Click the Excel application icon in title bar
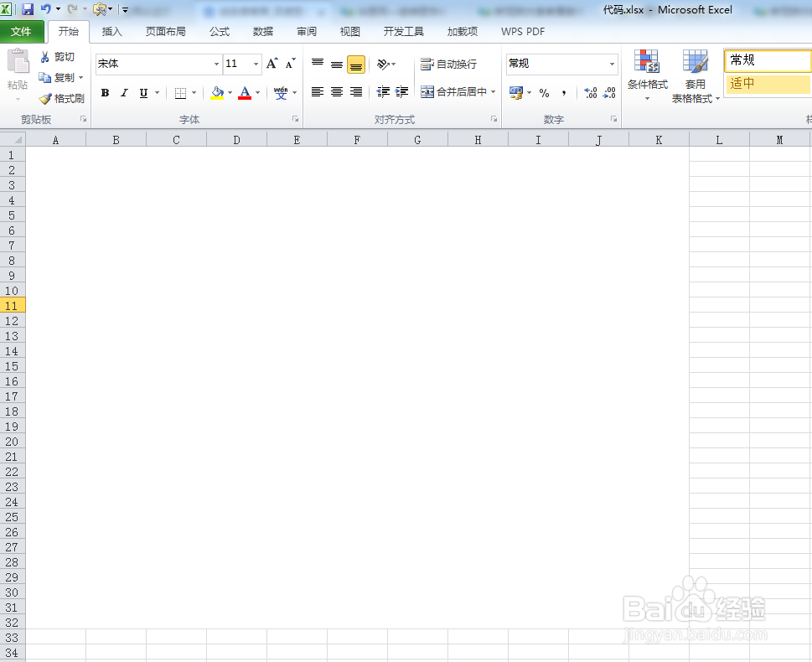812x662 pixels. coord(5,9)
